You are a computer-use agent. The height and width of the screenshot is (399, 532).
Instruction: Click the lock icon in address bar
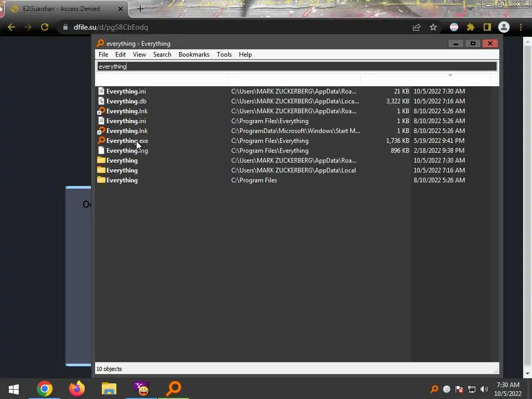[x=65, y=27]
